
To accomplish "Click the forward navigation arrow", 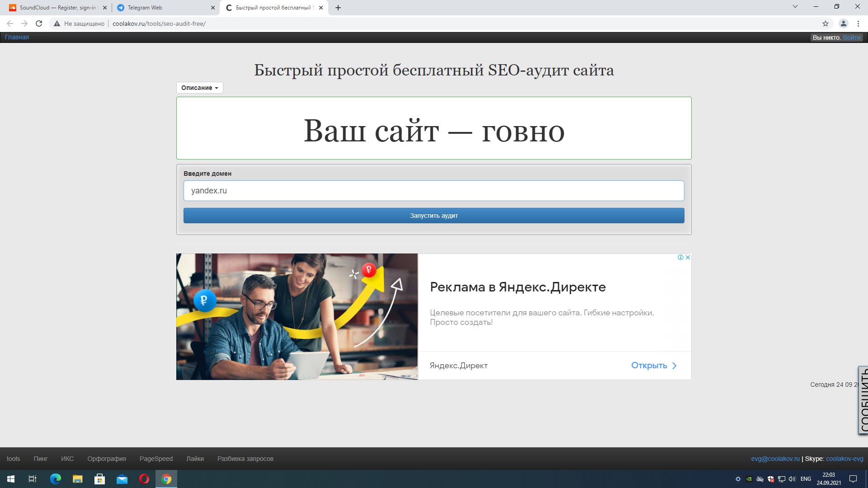I will [x=24, y=23].
